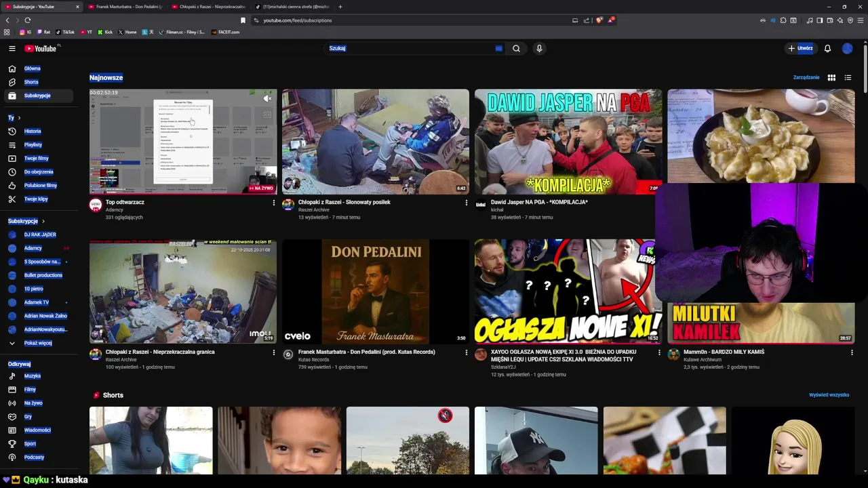Open the Kick bookmark
The width and height of the screenshot is (868, 488).
105,32
